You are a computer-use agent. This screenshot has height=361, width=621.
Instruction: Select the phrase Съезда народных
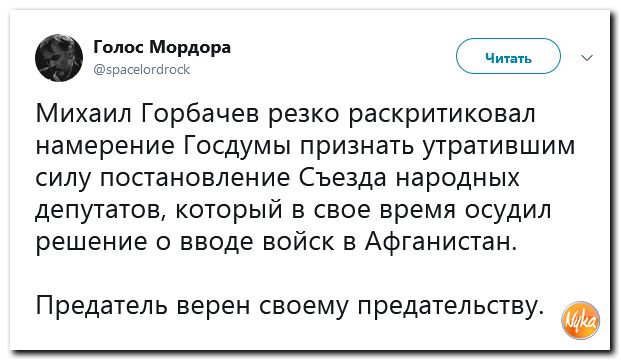409,177
